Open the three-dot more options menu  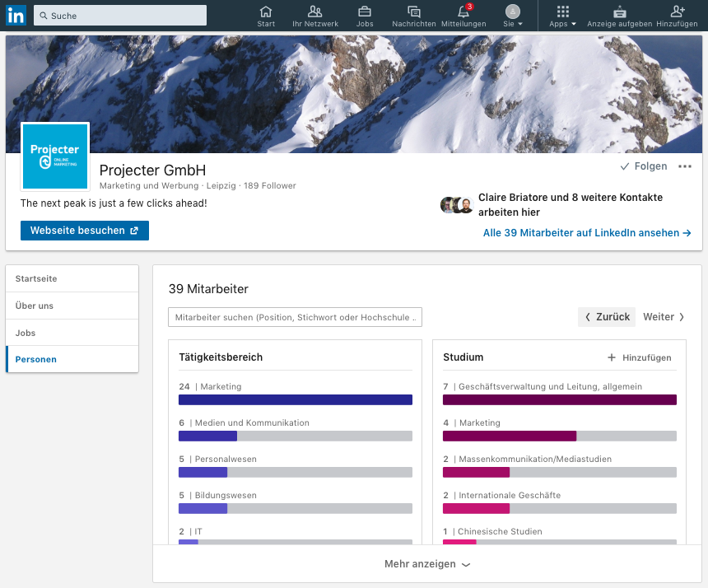(684, 166)
